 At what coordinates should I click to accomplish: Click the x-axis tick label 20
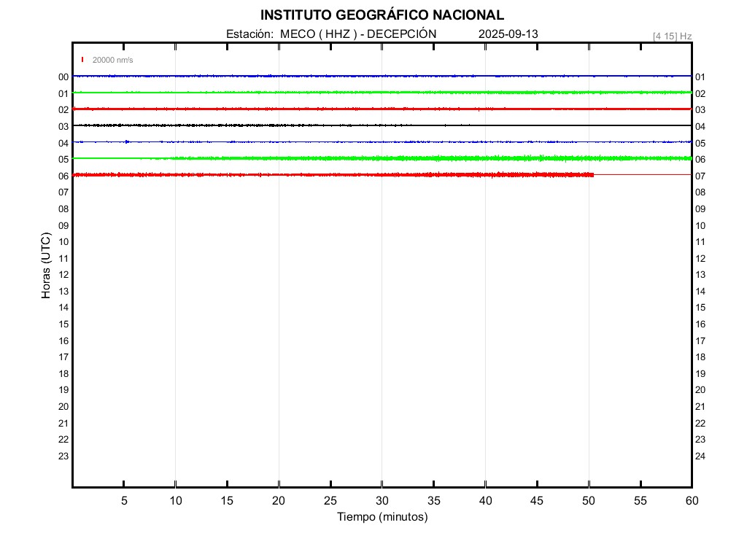(x=279, y=501)
